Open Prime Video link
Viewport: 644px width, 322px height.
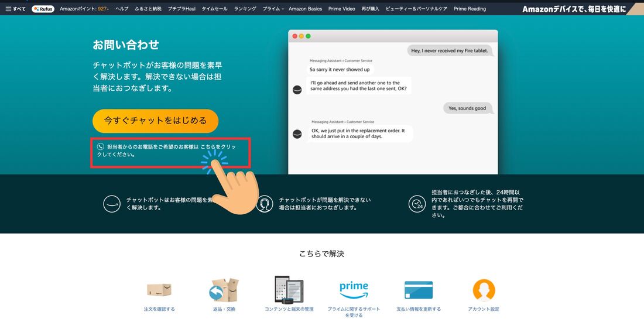click(x=341, y=9)
